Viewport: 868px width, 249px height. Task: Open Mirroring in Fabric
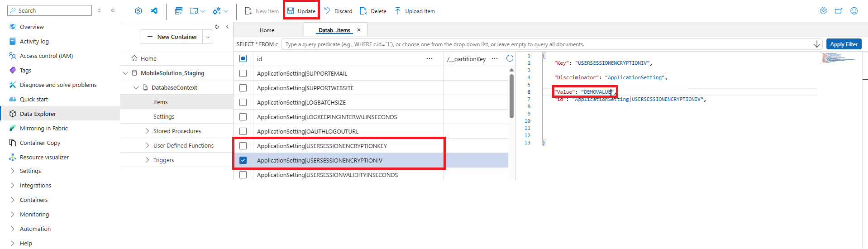pyautogui.click(x=43, y=128)
